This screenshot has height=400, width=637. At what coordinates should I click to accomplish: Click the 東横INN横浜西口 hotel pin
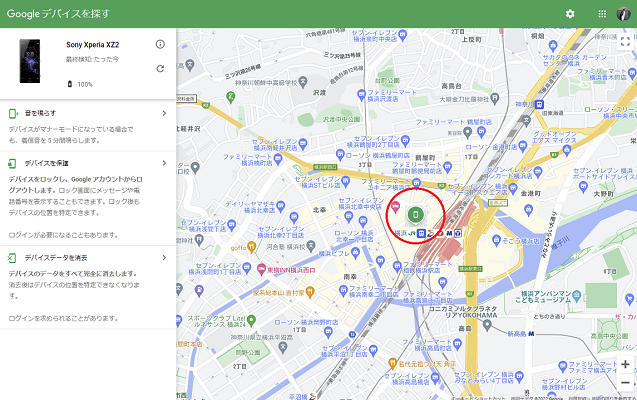click(261, 269)
